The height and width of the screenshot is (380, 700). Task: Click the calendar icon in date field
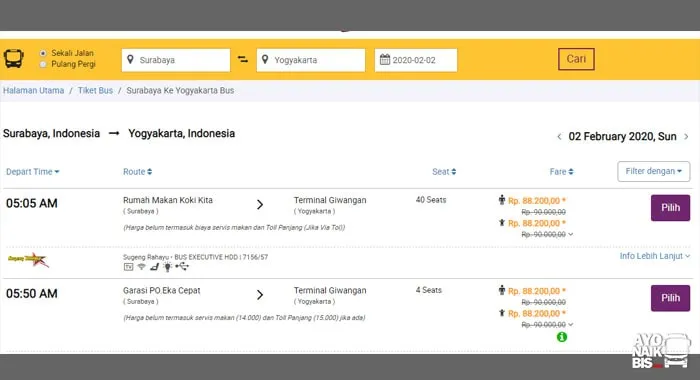(x=385, y=59)
